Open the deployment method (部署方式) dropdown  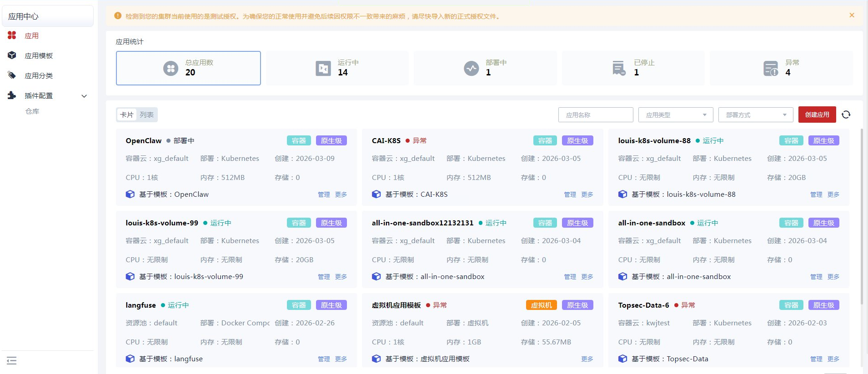pyautogui.click(x=756, y=115)
